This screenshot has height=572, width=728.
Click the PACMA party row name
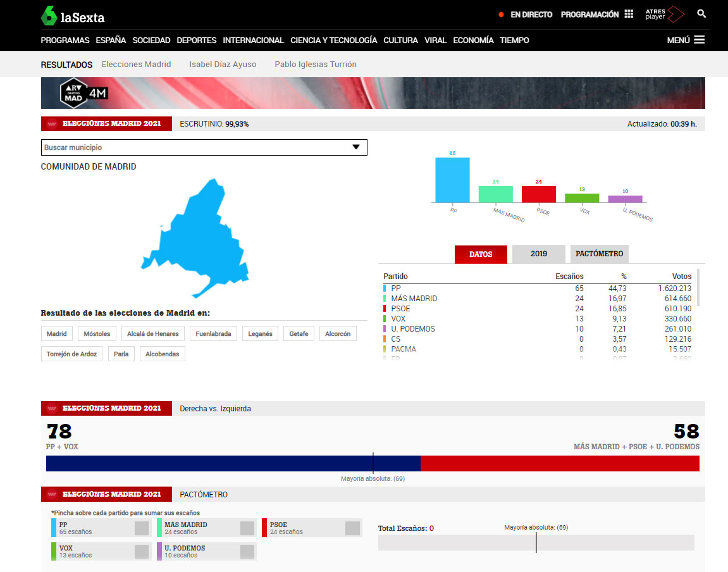pyautogui.click(x=404, y=349)
